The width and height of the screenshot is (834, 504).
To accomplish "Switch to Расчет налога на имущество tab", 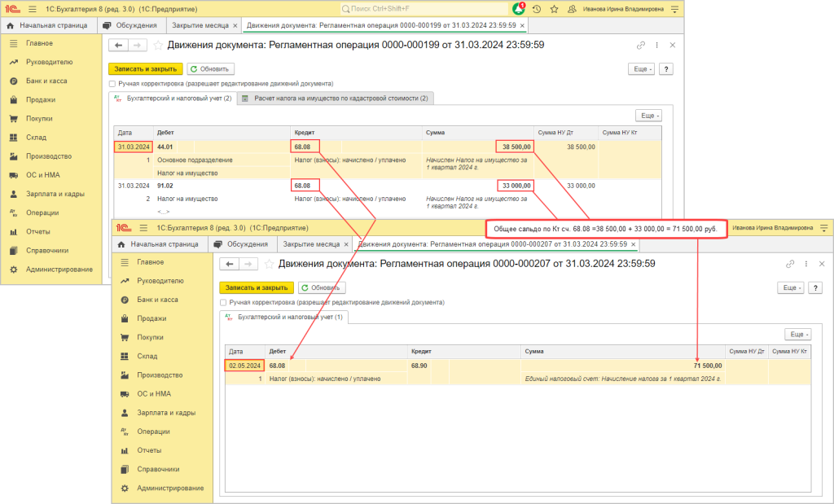I will point(340,99).
